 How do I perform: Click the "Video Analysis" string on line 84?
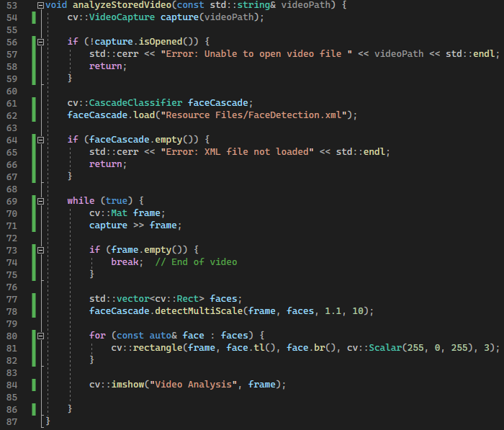[193, 384]
